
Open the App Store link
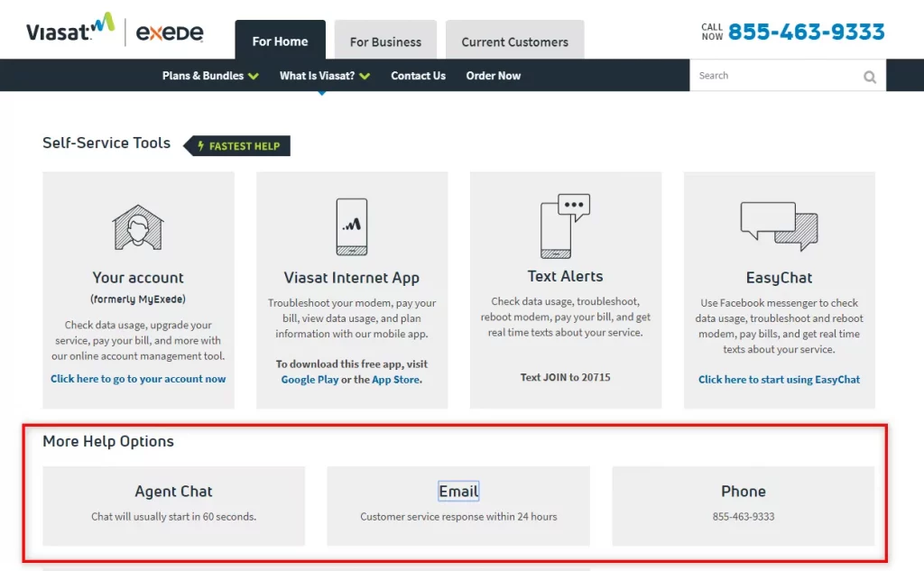click(396, 380)
